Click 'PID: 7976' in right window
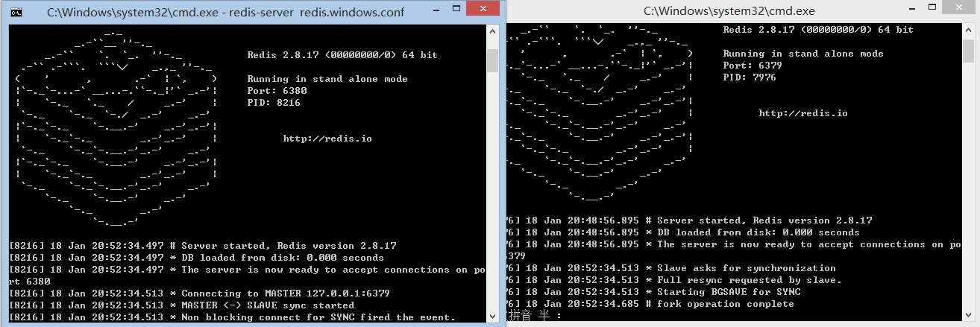The image size is (980, 327). (750, 77)
